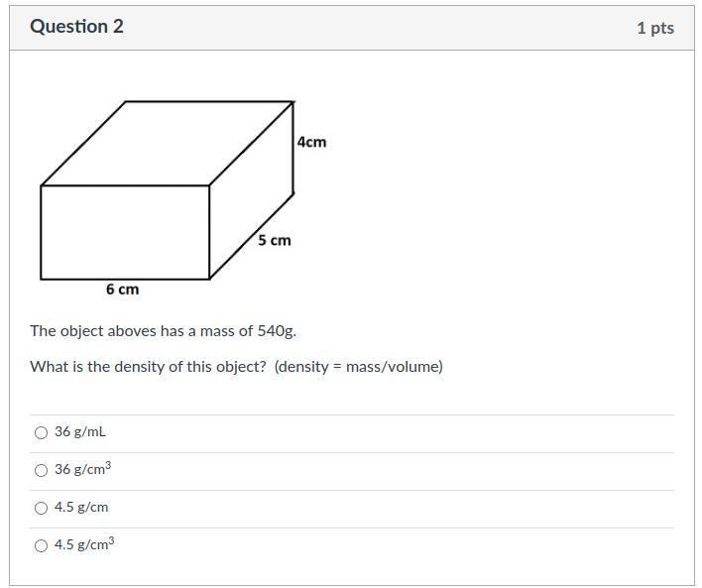Pick the 4.5 g/cm radio button

click(41, 508)
